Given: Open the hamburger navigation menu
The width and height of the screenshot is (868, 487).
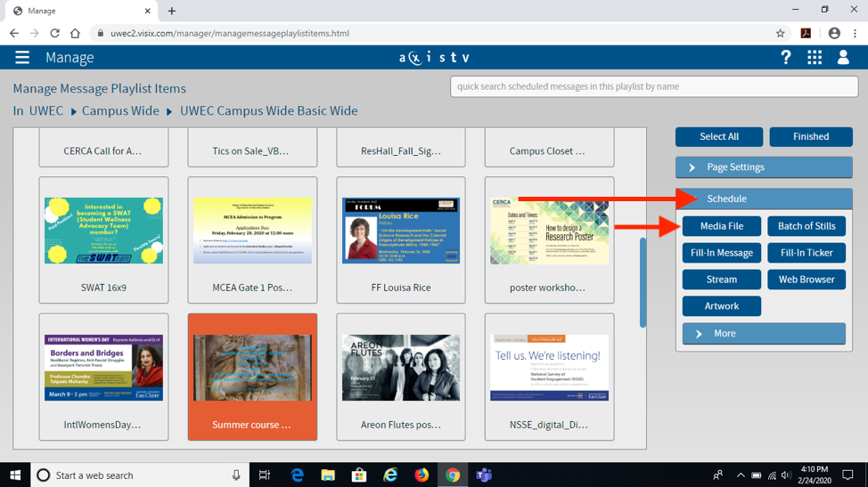Looking at the screenshot, I should coord(22,58).
